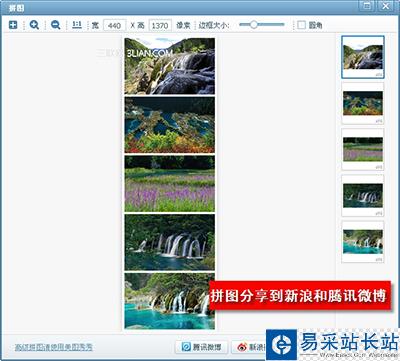Maximize the collage window

click(x=367, y=6)
